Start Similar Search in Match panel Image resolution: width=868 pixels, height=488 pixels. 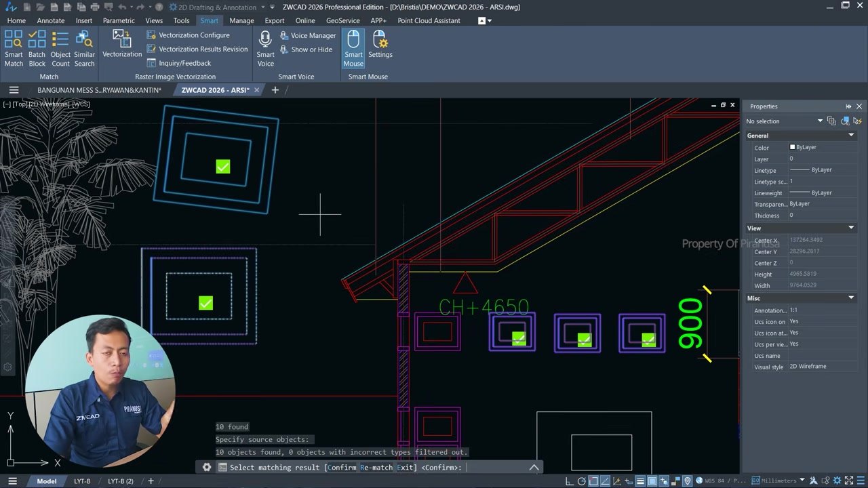pyautogui.click(x=84, y=48)
